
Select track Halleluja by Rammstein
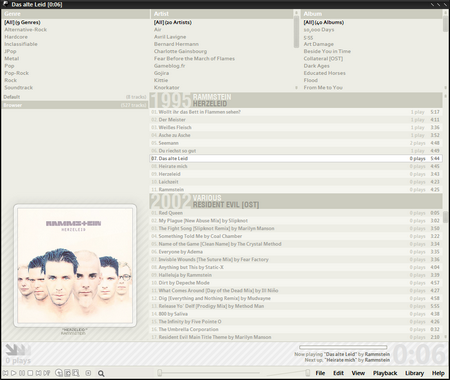296,275
